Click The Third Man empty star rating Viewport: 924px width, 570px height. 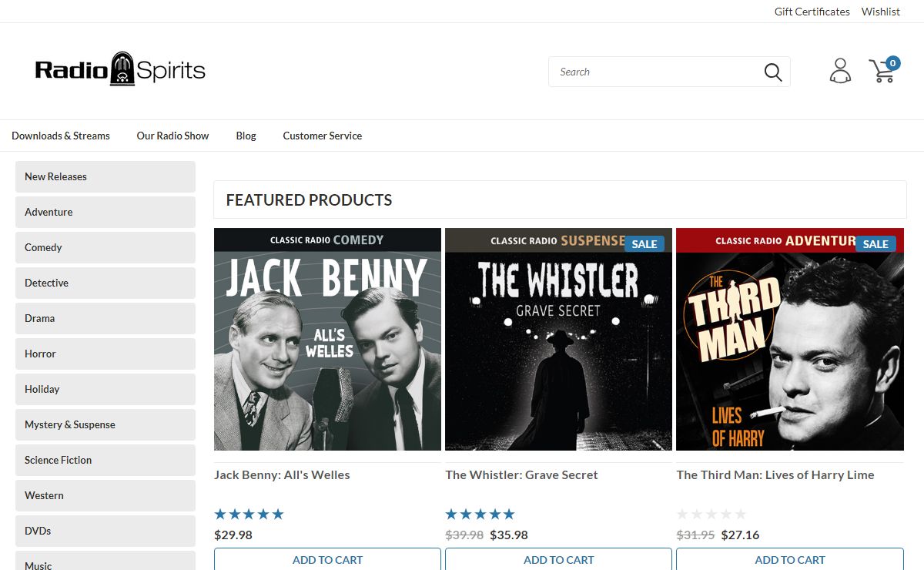[711, 515]
